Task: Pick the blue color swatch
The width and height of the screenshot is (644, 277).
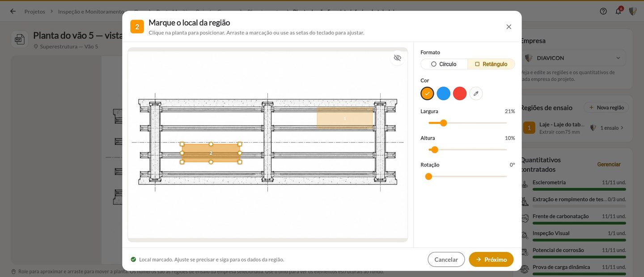Action: 444,94
